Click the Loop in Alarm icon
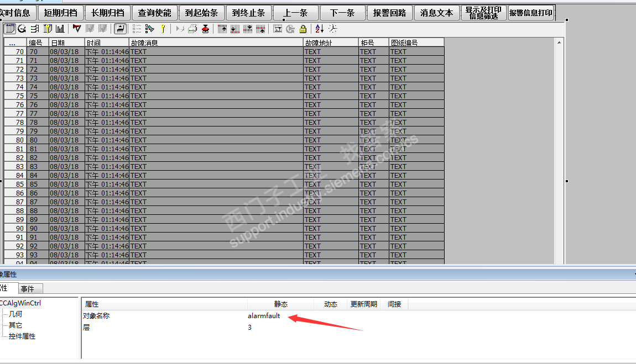The width and height of the screenshot is (636, 364). click(180, 29)
